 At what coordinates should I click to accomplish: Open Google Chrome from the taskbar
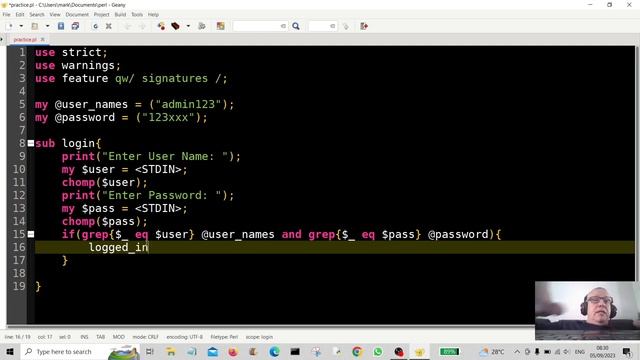(357, 351)
